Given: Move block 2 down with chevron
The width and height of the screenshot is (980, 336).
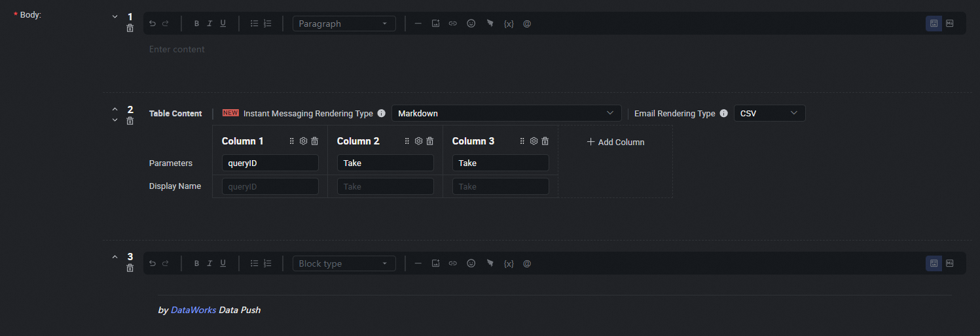Looking at the screenshot, I should click(115, 120).
